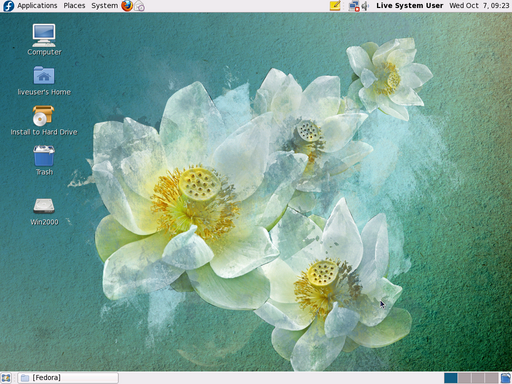Screen dimensions: 512x384
Task: Select the Install to Hard Drive icon
Action: point(44,121)
